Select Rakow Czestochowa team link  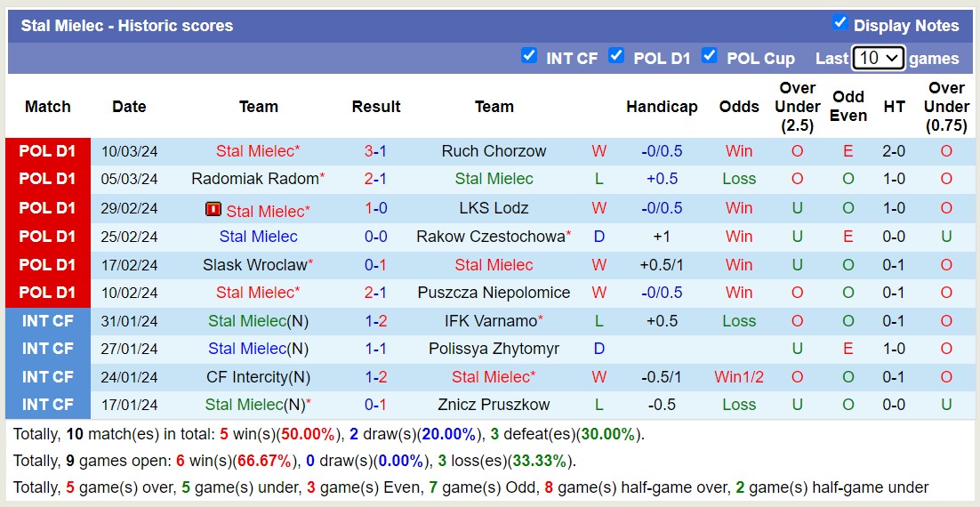[x=490, y=237]
